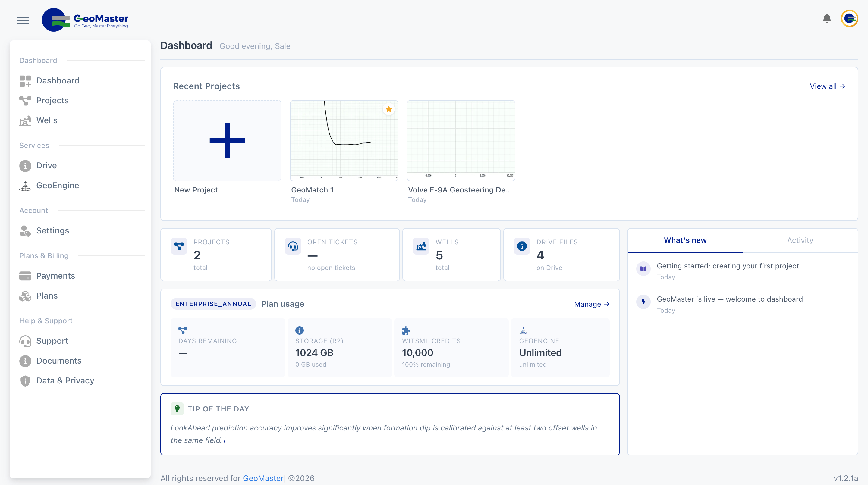Click the Payments card icon
868x485 pixels.
25,276
